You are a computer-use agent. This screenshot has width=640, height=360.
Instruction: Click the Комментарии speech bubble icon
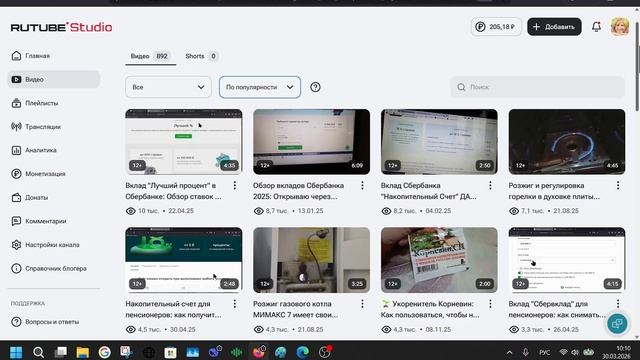[16, 221]
